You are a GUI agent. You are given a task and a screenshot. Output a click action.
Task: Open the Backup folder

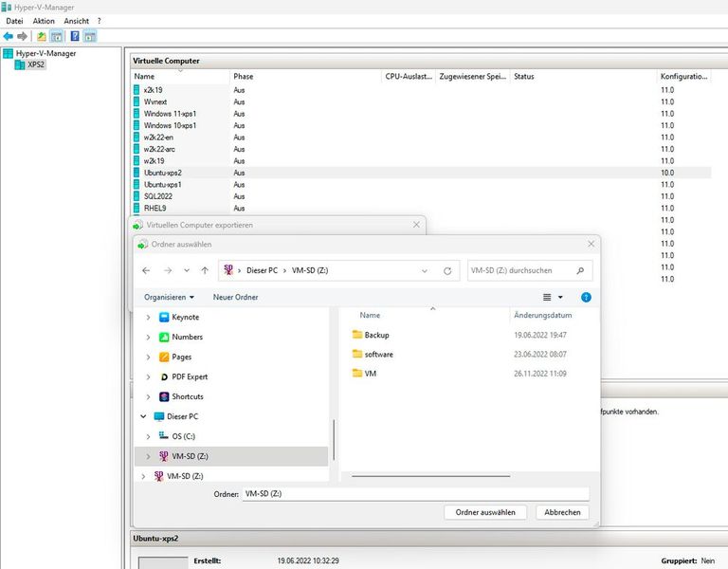click(x=376, y=335)
